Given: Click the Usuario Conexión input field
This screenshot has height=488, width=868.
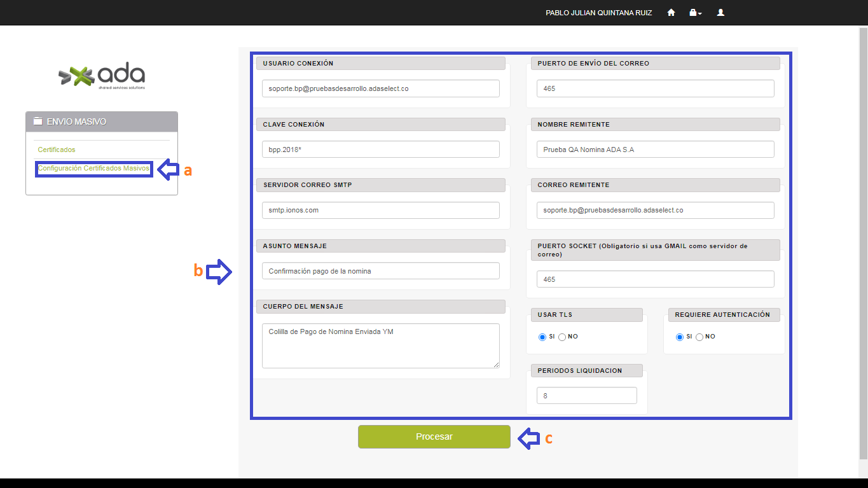Looking at the screenshot, I should click(x=380, y=88).
